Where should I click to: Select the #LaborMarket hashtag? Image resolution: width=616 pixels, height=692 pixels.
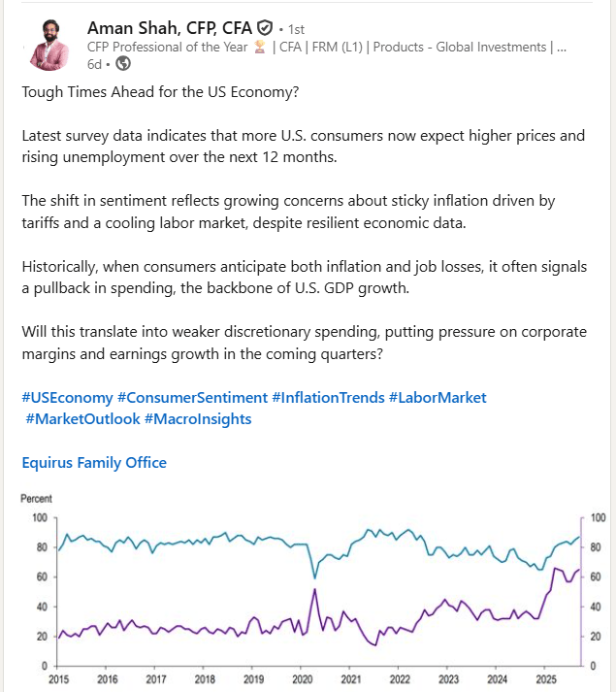443,397
